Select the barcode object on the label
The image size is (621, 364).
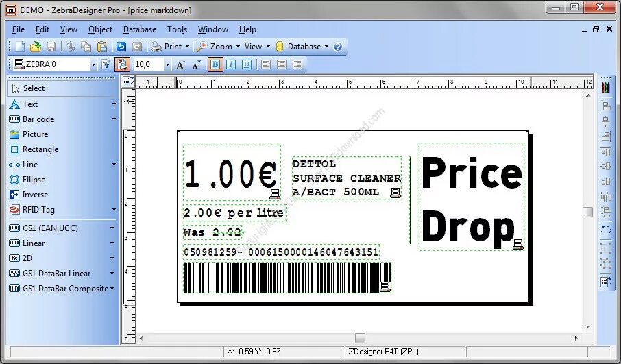[x=287, y=277]
